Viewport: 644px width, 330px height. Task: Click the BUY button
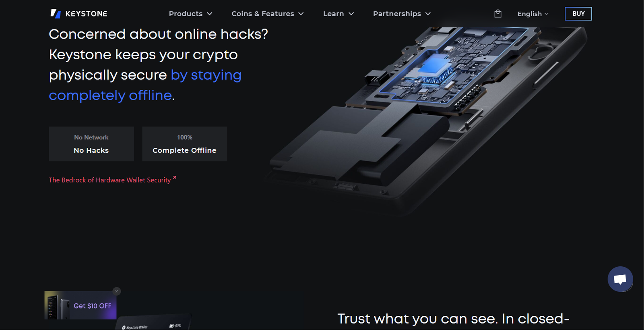[578, 14]
